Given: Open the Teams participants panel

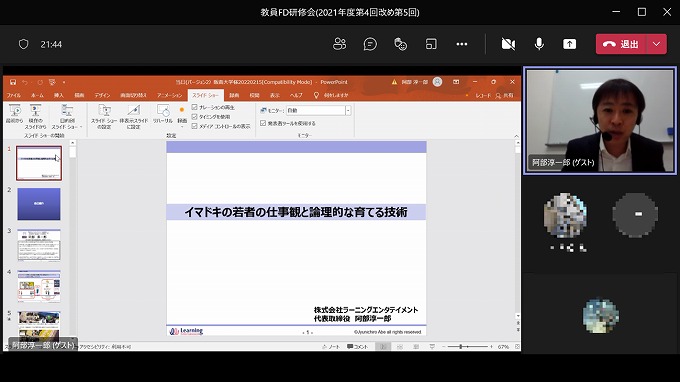Looking at the screenshot, I should coord(340,44).
